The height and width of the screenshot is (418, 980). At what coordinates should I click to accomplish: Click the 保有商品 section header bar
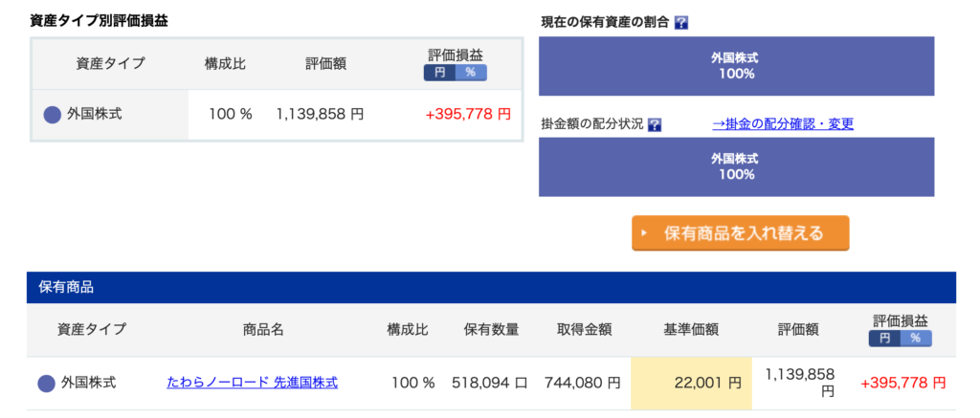click(491, 287)
